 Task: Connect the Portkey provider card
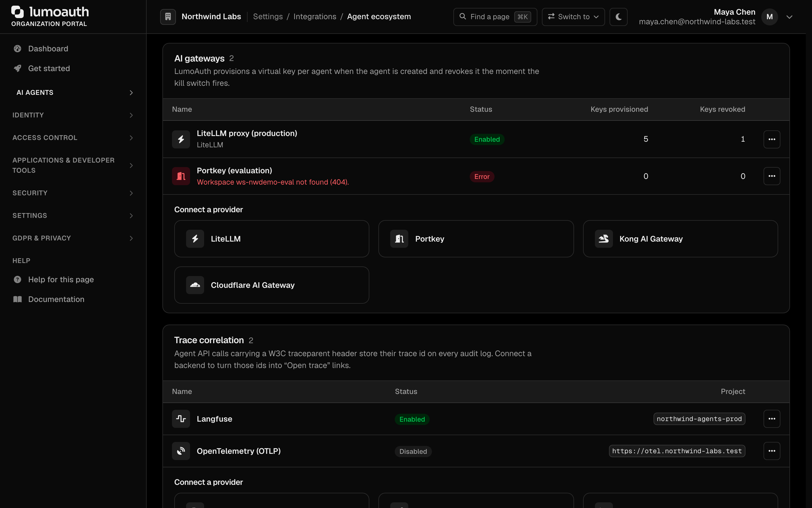pyautogui.click(x=476, y=239)
